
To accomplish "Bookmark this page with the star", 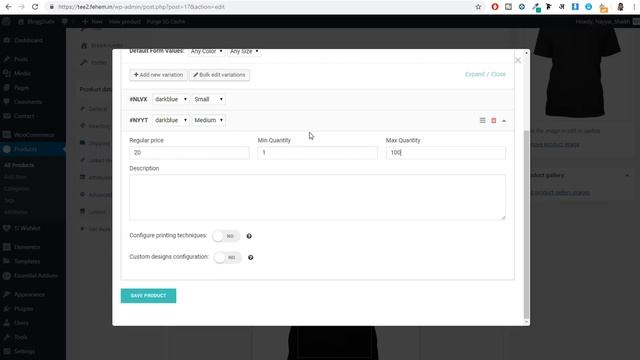I will (x=478, y=7).
